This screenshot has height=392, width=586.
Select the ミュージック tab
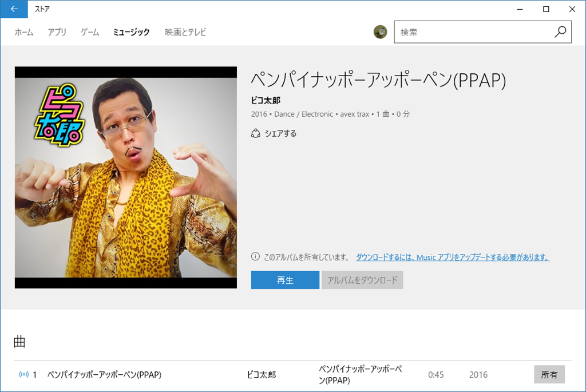tap(131, 32)
